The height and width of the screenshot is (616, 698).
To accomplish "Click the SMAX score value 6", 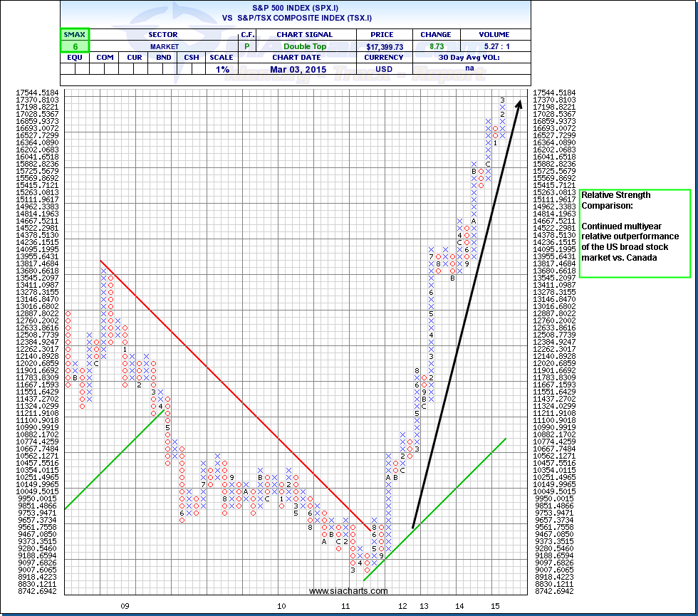I will point(71,46).
